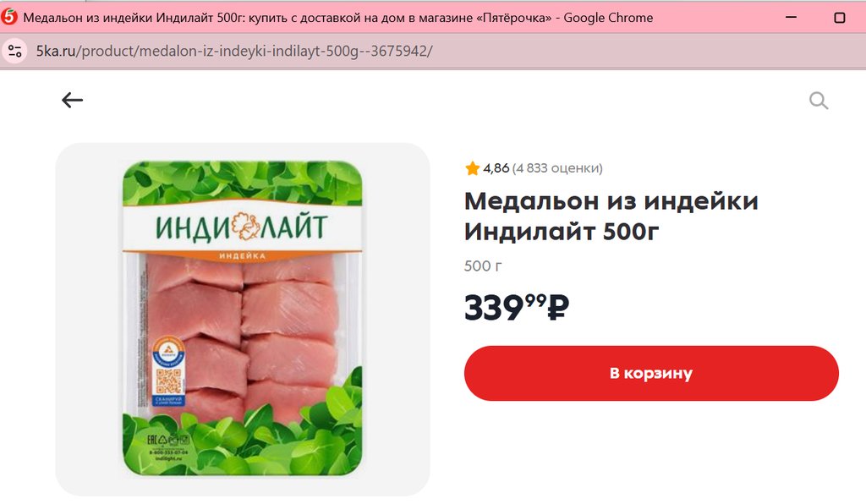Add product with В корзину button
The height and width of the screenshot is (504, 866).
point(651,373)
